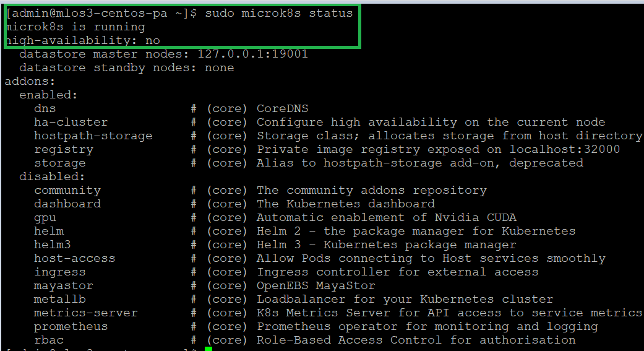Click the 'ingress' addon name
The width and height of the screenshot is (644, 351).
[x=59, y=272]
